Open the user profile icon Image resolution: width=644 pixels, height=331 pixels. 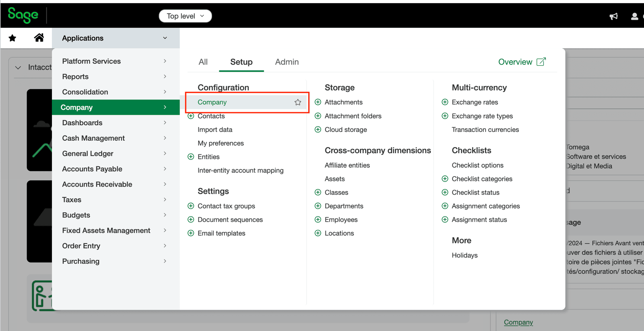coord(634,16)
